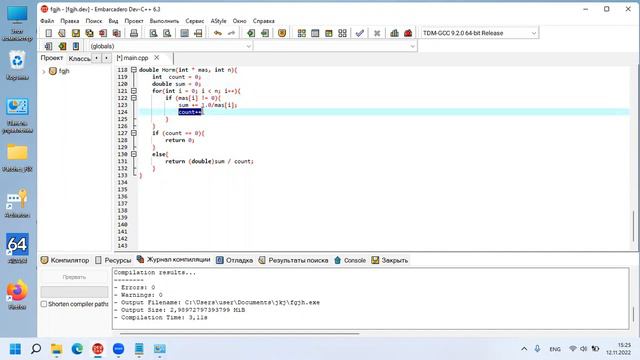Click the Go to line toolbar icon
Image resolution: width=640 pixels, height=360 pixels.
[198, 33]
